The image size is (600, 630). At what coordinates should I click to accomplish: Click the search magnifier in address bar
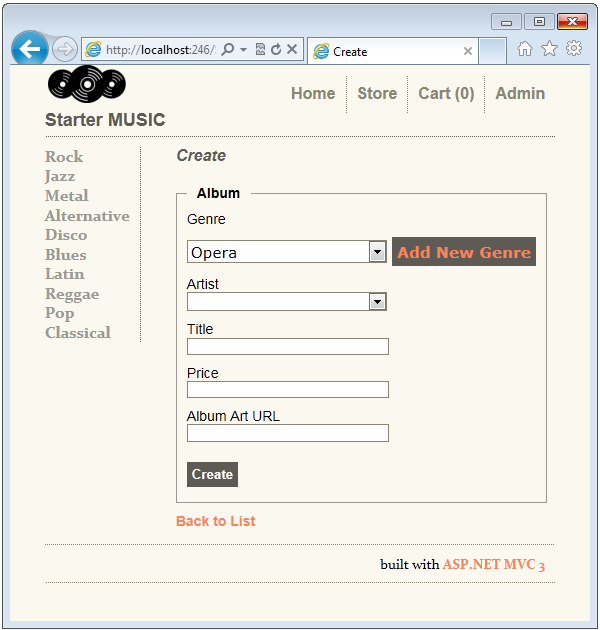click(228, 49)
